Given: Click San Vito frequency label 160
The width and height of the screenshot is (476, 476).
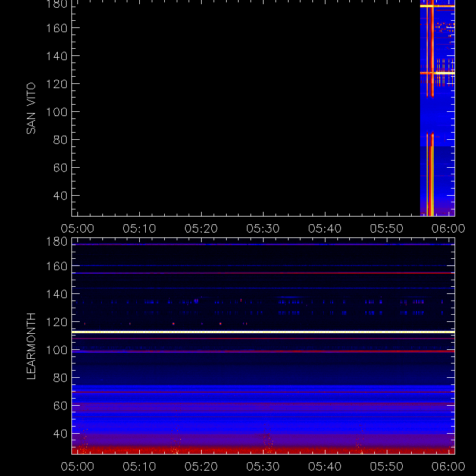Looking at the screenshot, I should coord(57,28).
